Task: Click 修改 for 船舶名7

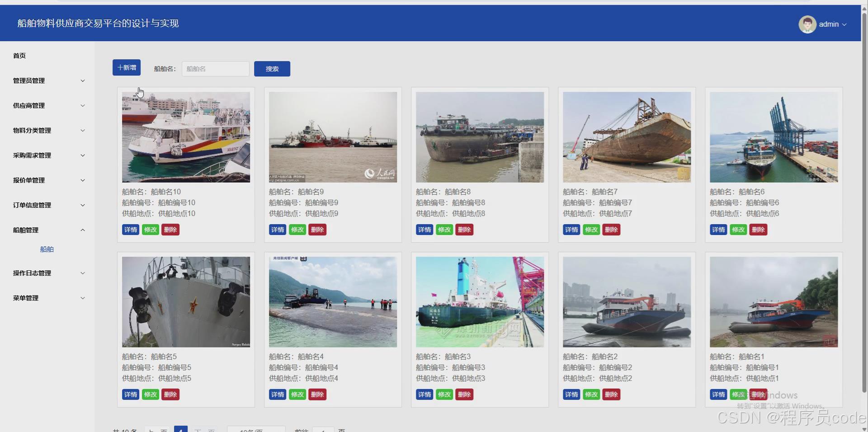Action: click(591, 230)
